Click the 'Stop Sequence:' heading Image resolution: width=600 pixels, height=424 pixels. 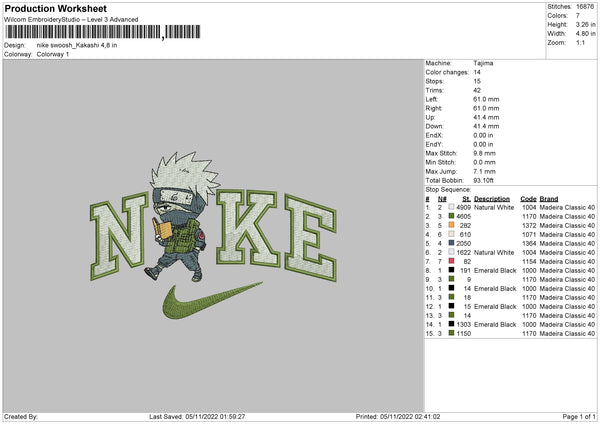coord(448,189)
